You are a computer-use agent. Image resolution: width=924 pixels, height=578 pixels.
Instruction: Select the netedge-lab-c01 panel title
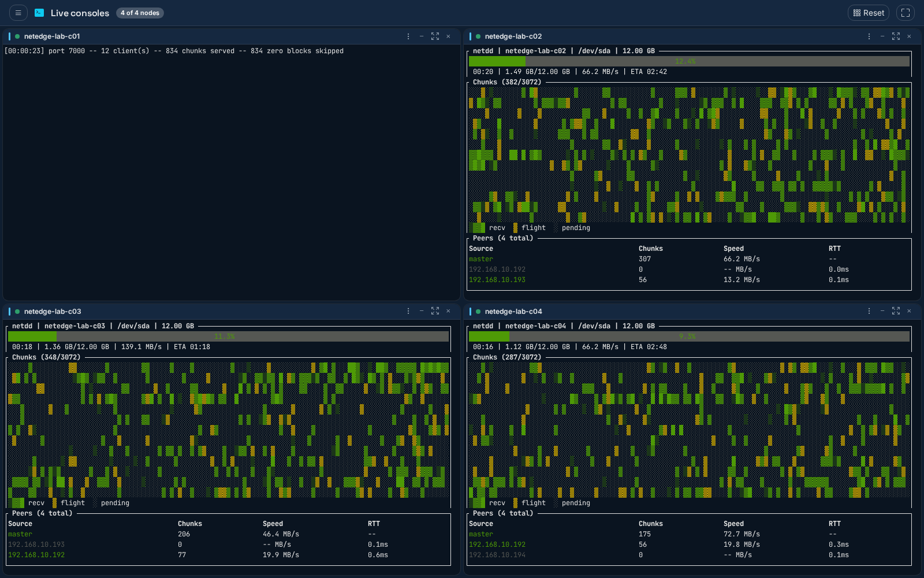tap(52, 36)
